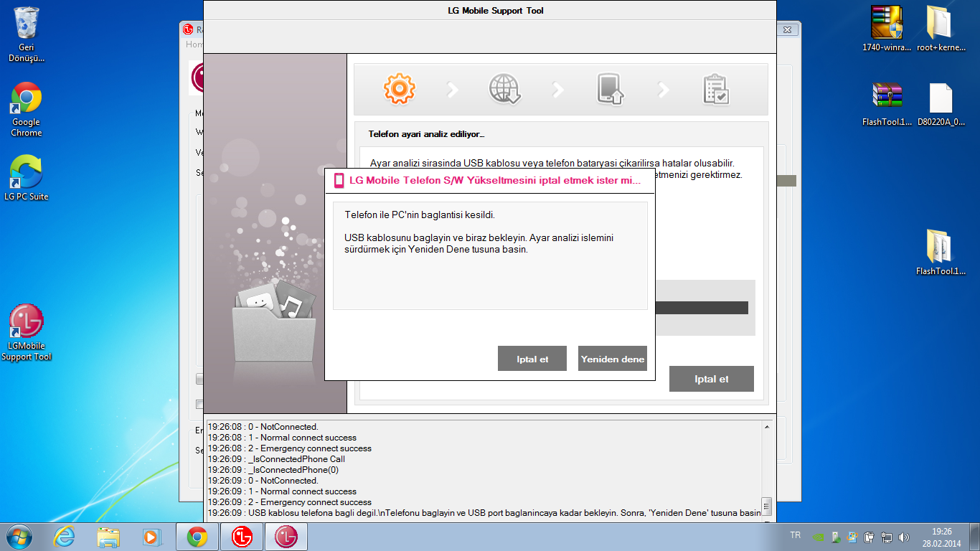Click 'Telefon ile PC'nin baglantisi kesildi.' text

pyautogui.click(x=420, y=215)
